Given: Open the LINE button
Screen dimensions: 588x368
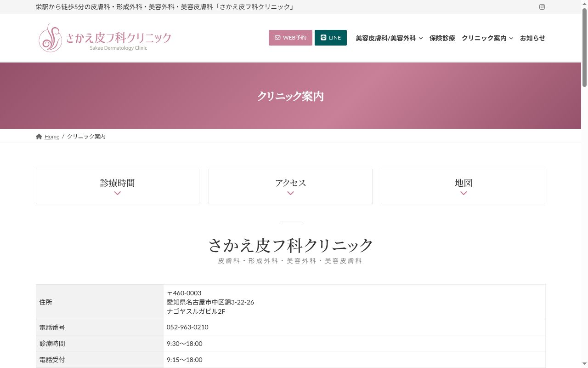Looking at the screenshot, I should [x=331, y=38].
